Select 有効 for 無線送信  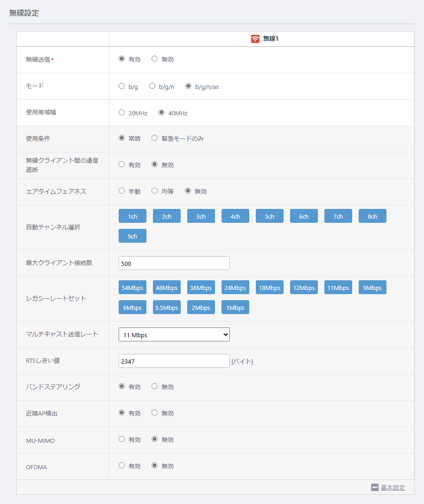(121, 59)
